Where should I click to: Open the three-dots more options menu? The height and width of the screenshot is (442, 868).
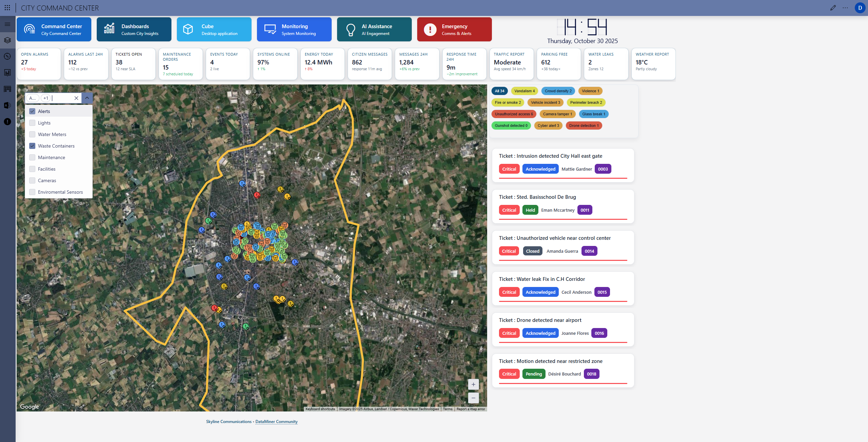pos(845,8)
